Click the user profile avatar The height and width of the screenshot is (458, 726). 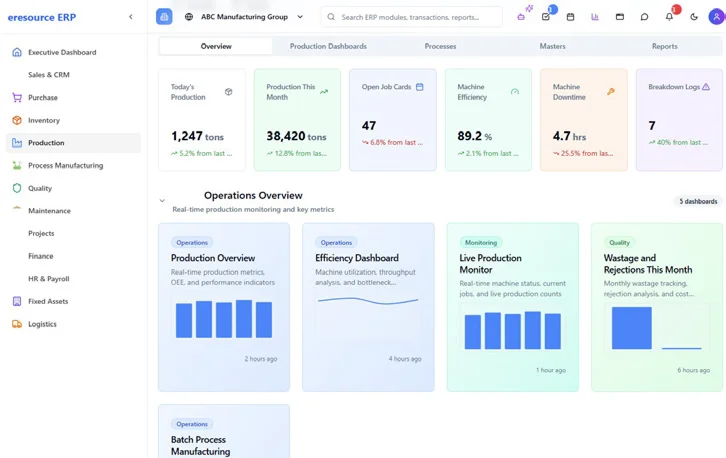click(x=716, y=17)
